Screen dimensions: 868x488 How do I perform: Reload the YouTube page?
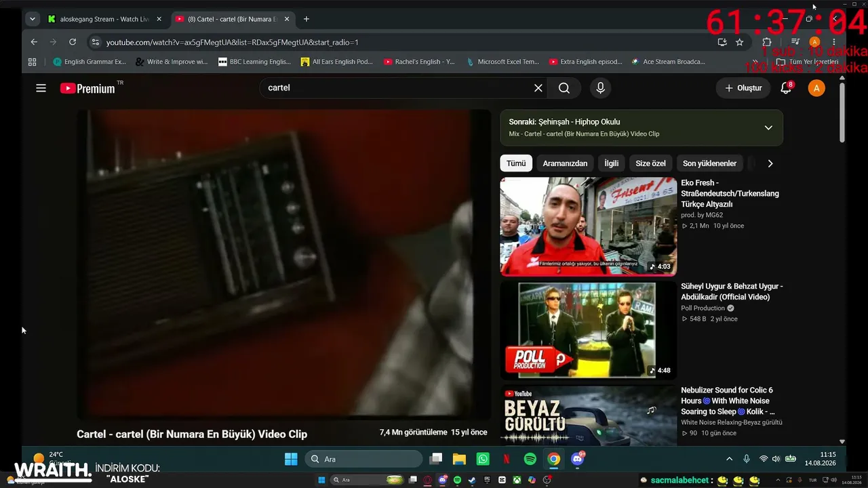pyautogui.click(x=73, y=42)
